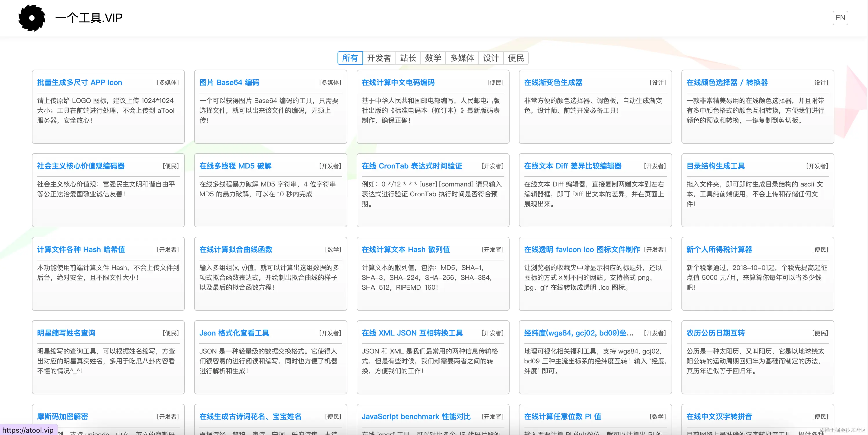Image resolution: width=868 pixels, height=435 pixels.
Task: Switch language with the EN button
Action: pos(840,18)
